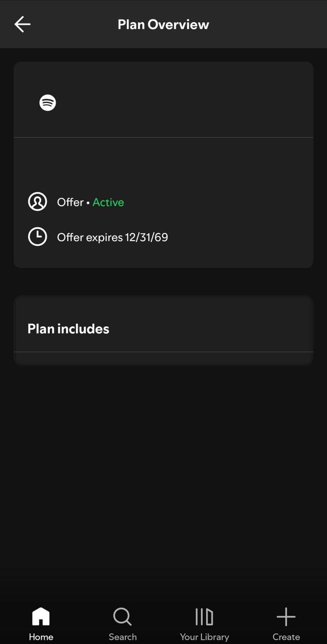Click the green Active status text
This screenshot has width=327, height=644.
point(108,202)
